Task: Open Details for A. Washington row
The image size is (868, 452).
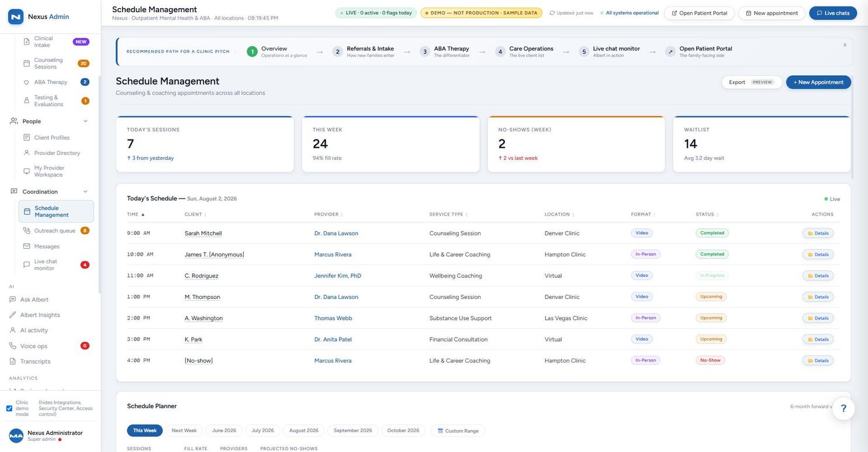Action: tap(818, 318)
